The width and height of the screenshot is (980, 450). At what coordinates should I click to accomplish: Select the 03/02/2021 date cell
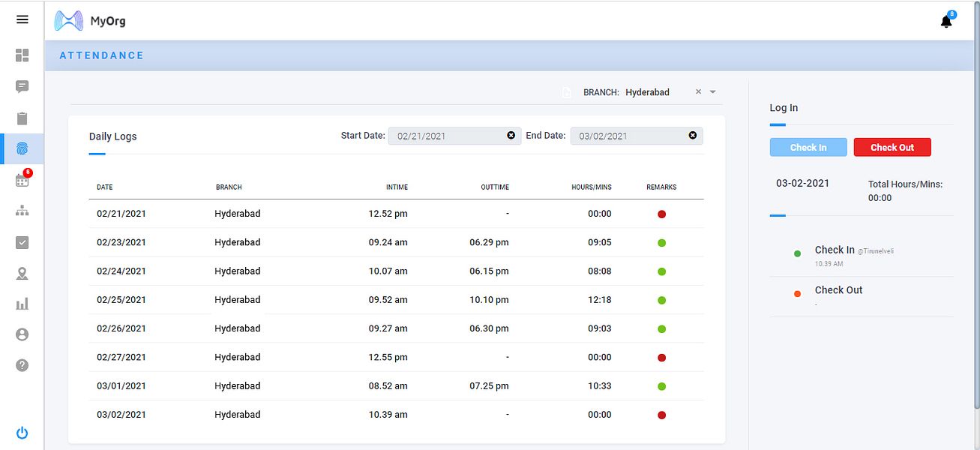(121, 414)
